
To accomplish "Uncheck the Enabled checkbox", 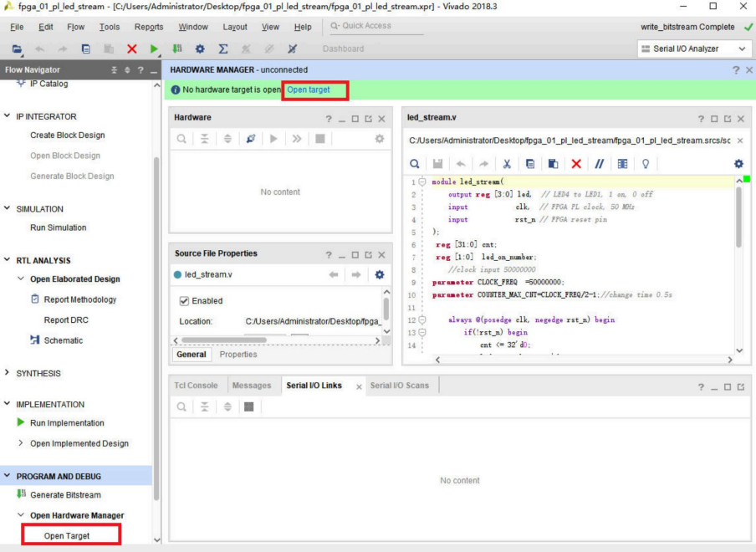I will tap(185, 301).
